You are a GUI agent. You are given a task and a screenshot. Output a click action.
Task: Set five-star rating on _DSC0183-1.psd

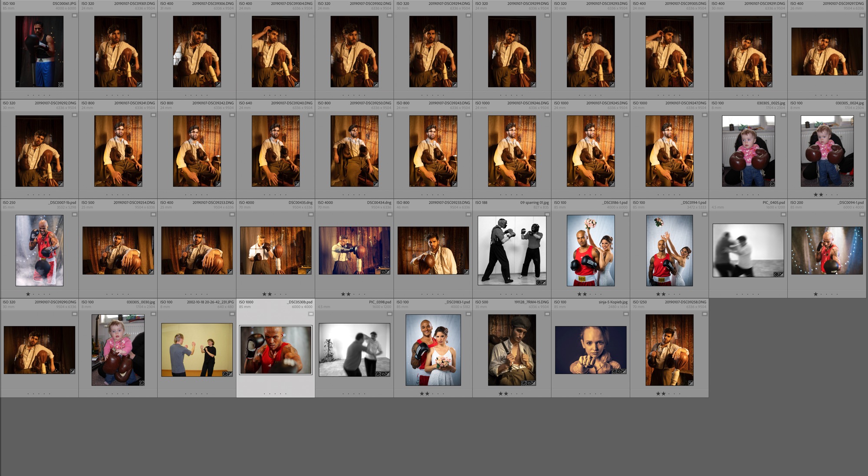pyautogui.click(x=444, y=393)
